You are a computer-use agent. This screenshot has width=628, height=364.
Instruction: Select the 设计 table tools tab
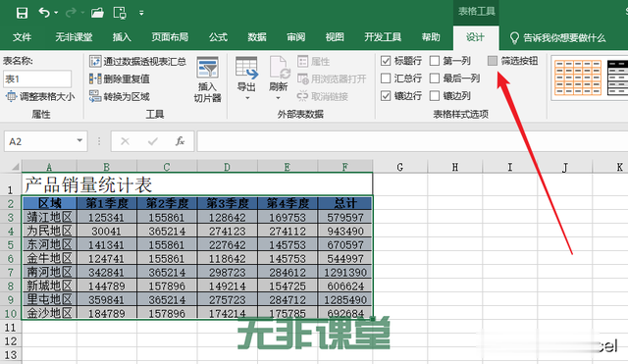pos(475,37)
